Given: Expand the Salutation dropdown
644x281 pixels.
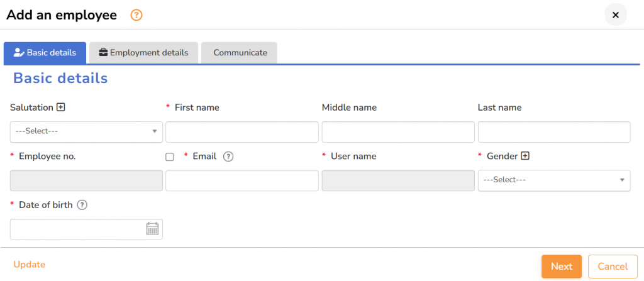Looking at the screenshot, I should tap(86, 131).
